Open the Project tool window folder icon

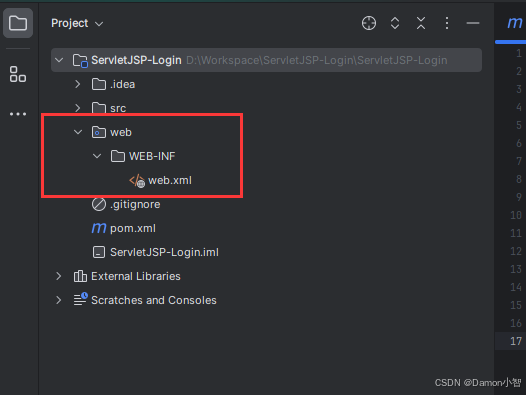tap(18, 23)
